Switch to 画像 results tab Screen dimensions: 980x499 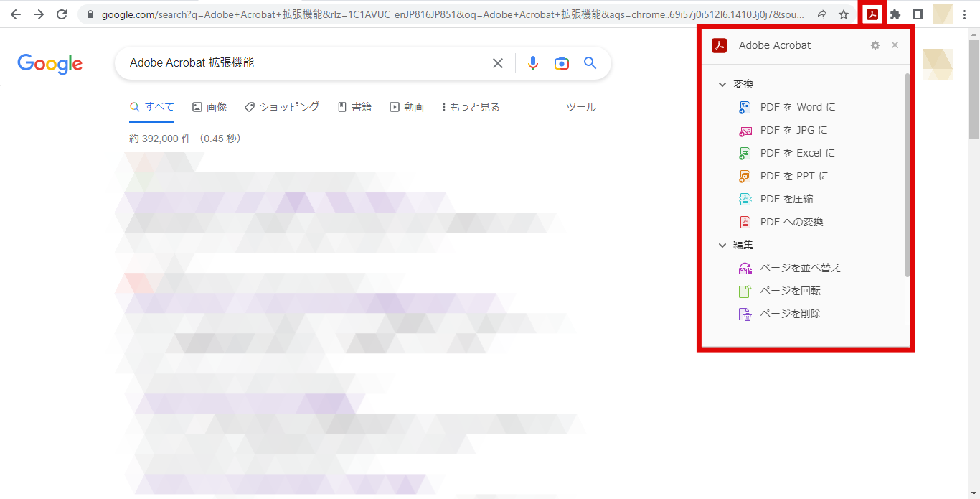pos(209,107)
